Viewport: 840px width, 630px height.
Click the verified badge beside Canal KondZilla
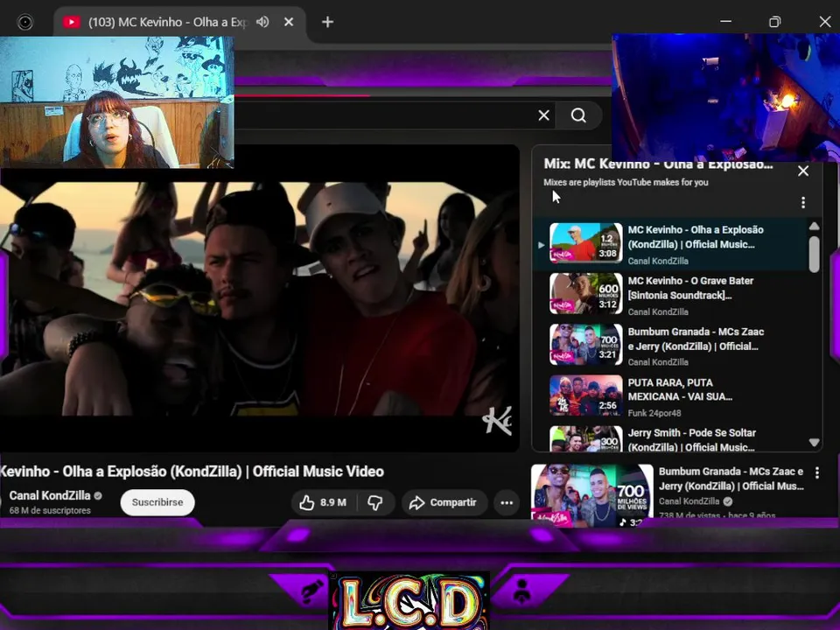98,495
